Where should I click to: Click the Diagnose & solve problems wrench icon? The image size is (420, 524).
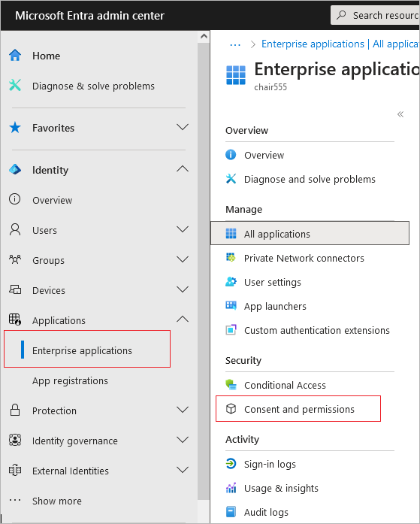(x=15, y=86)
